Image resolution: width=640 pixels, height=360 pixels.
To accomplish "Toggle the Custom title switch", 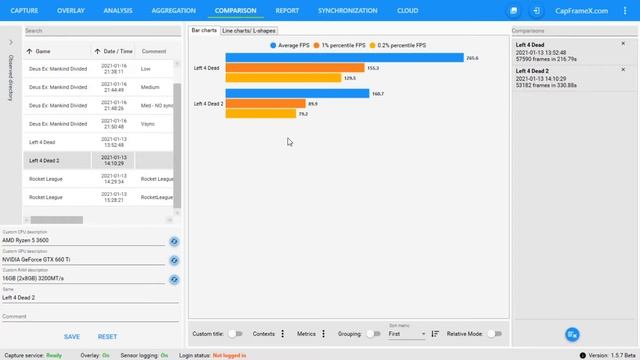I will click(x=235, y=334).
